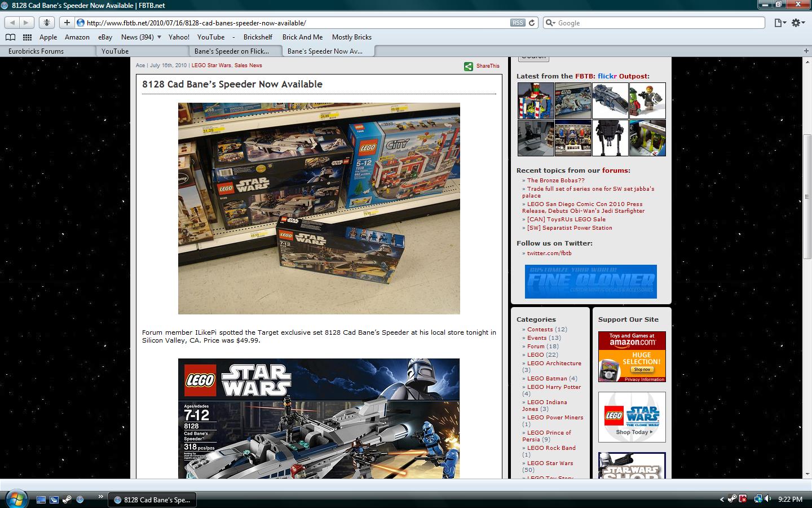Click the page vertical scrollbar thumb
The image size is (812, 508).
click(x=807, y=197)
